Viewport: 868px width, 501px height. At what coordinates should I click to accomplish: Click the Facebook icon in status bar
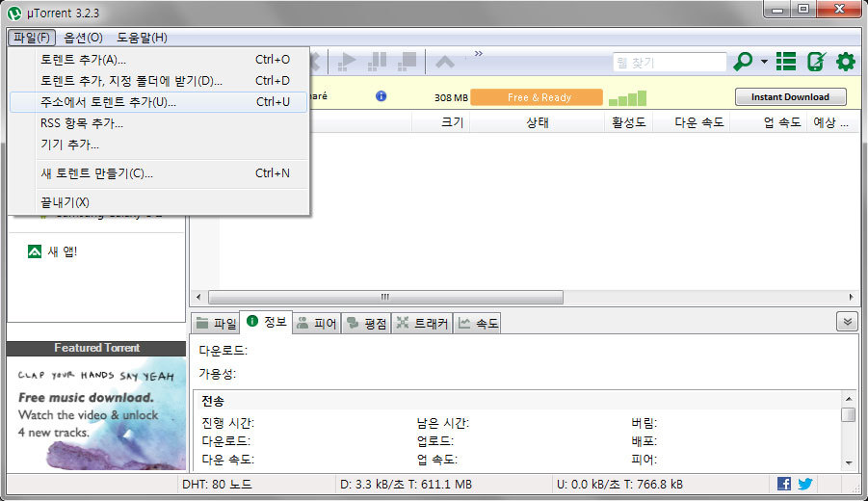(784, 484)
